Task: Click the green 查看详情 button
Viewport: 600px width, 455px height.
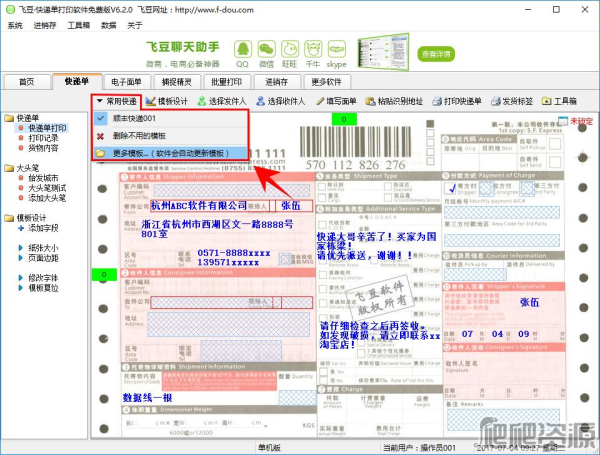Action: 436,54
